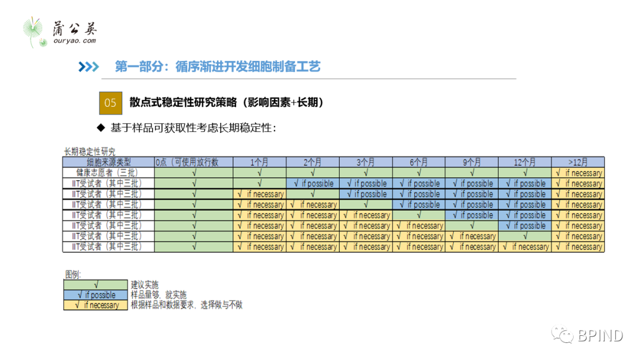Click the >12月 column header
Viewport: 644px width, 362px height.
click(578, 162)
